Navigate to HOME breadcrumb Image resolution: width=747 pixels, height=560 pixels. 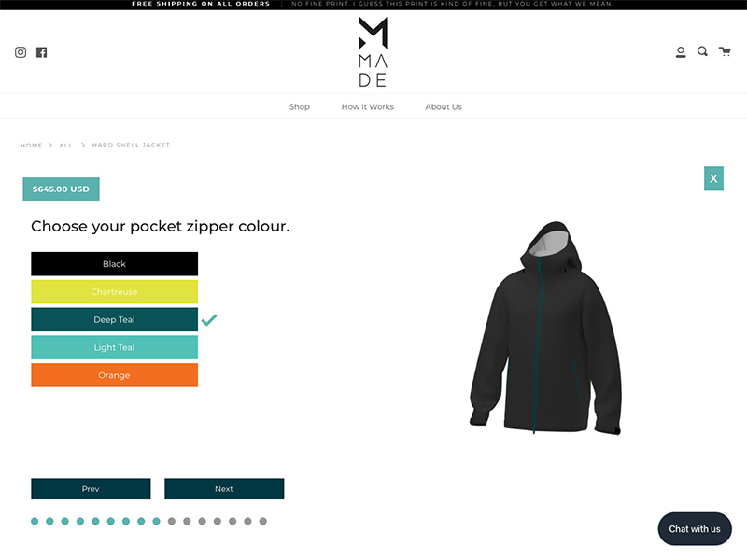coord(32,146)
